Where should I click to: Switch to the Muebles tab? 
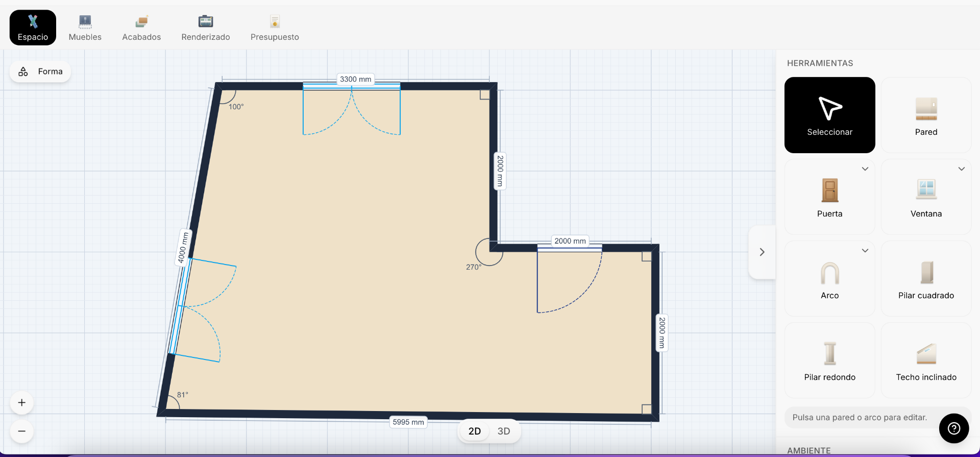pos(85,28)
